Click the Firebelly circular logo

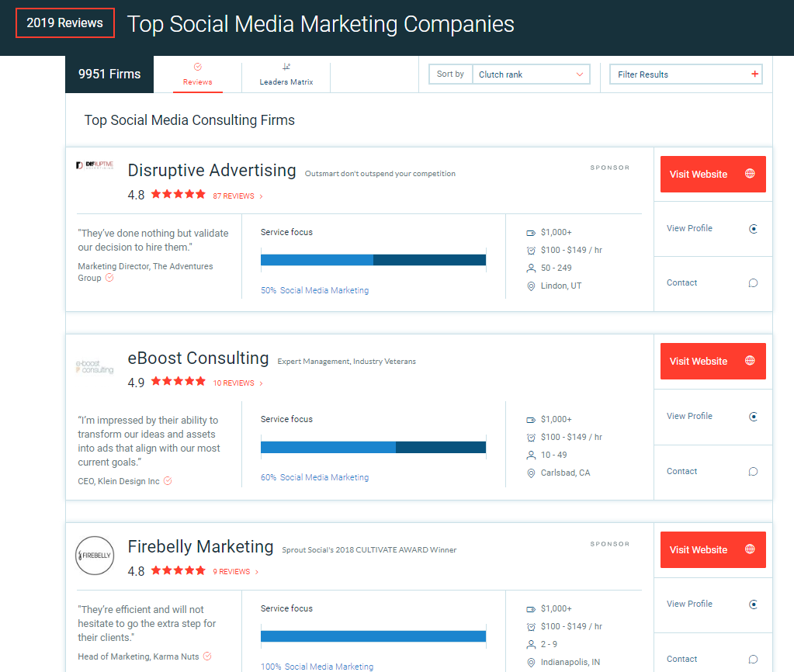click(95, 555)
